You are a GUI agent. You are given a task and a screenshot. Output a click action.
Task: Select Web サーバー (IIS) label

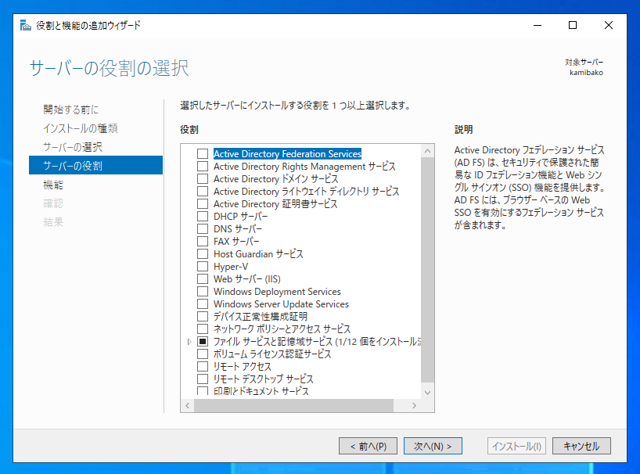pos(247,279)
